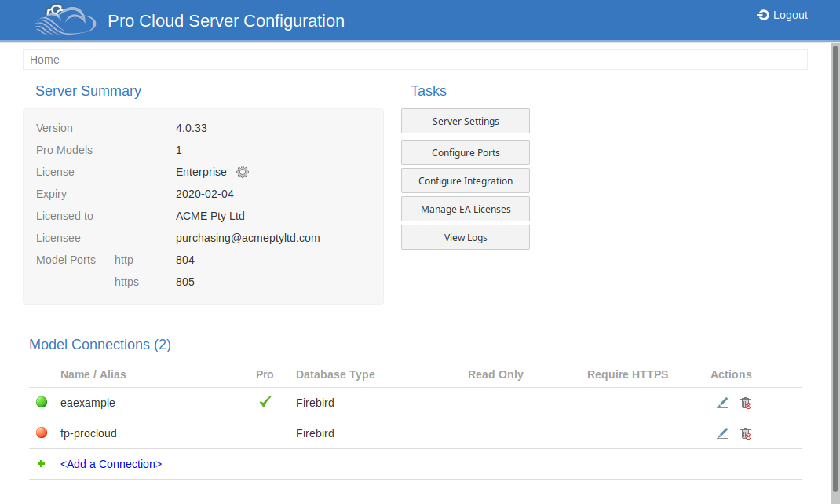
Task: Edit the eaexample connection with pencil icon
Action: coord(722,403)
